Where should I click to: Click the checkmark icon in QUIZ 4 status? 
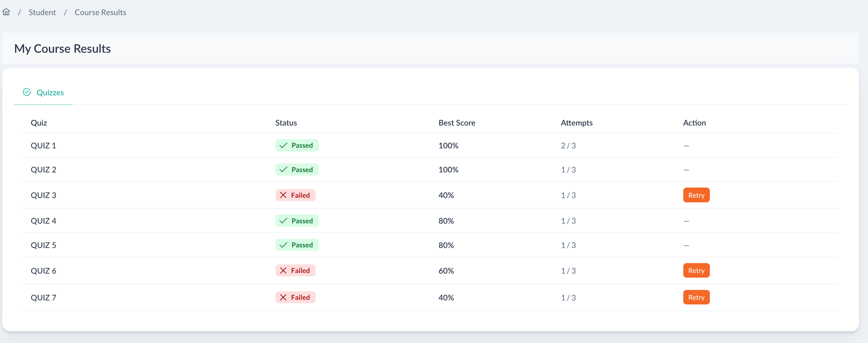coord(283,221)
